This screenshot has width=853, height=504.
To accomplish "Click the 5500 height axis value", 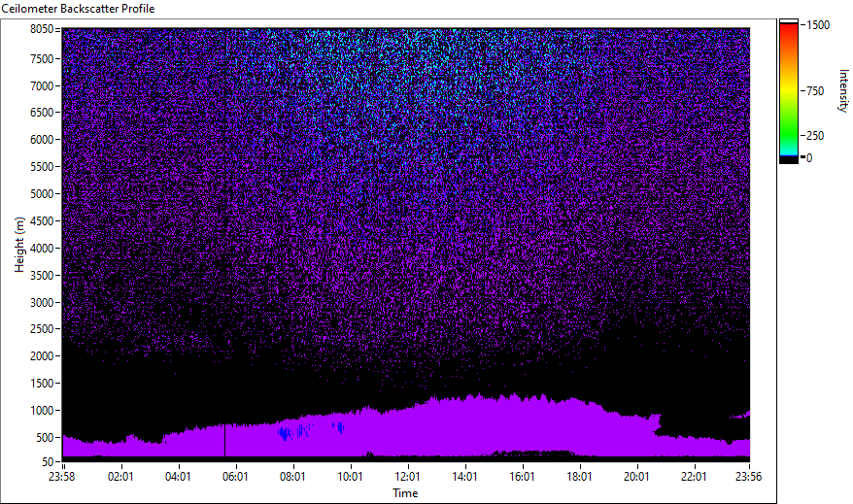I will pos(42,167).
